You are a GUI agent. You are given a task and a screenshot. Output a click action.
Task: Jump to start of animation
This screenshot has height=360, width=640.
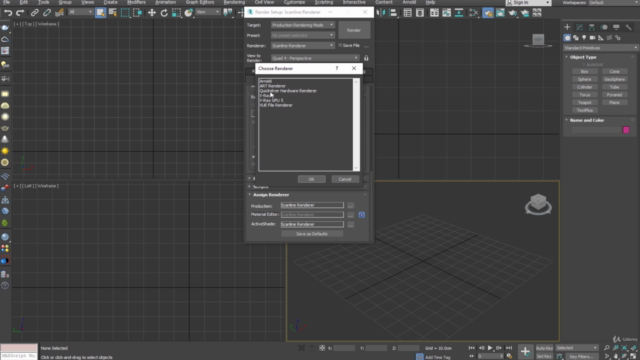coord(471,348)
